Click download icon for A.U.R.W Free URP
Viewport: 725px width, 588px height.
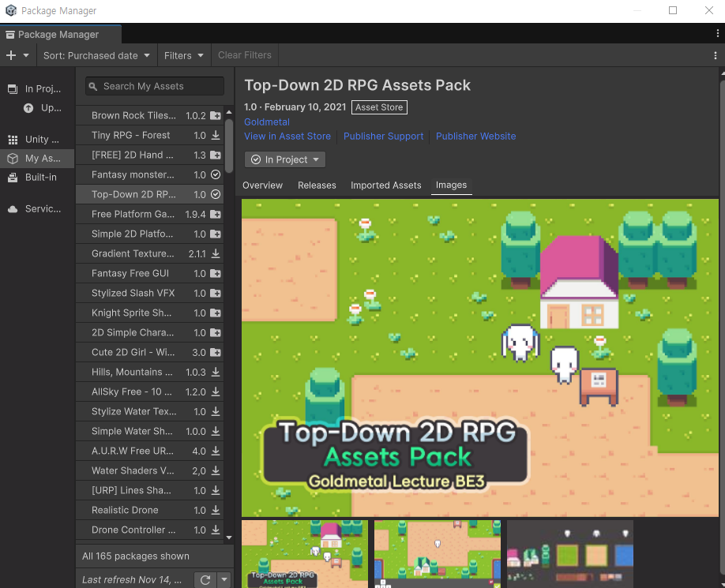click(x=216, y=451)
